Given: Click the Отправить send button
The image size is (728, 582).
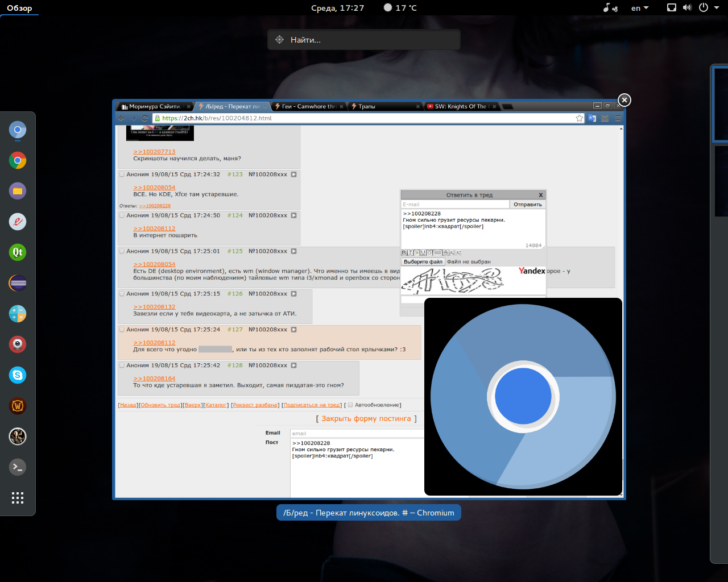Looking at the screenshot, I should 528,205.
